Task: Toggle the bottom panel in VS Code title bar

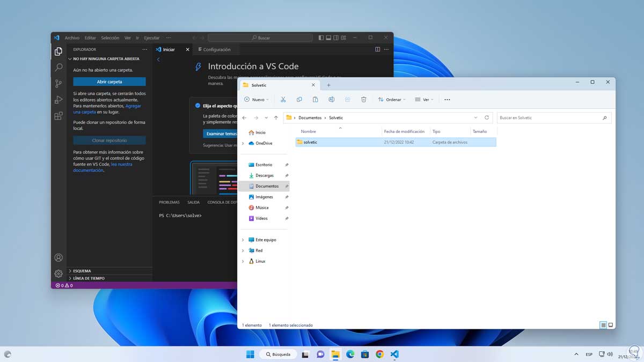Action: (x=328, y=38)
